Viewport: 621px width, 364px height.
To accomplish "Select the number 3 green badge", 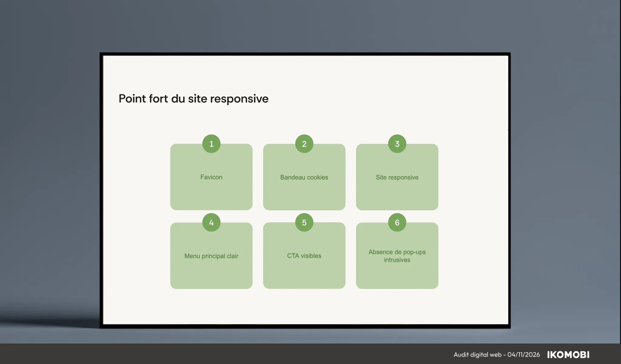I will click(397, 144).
